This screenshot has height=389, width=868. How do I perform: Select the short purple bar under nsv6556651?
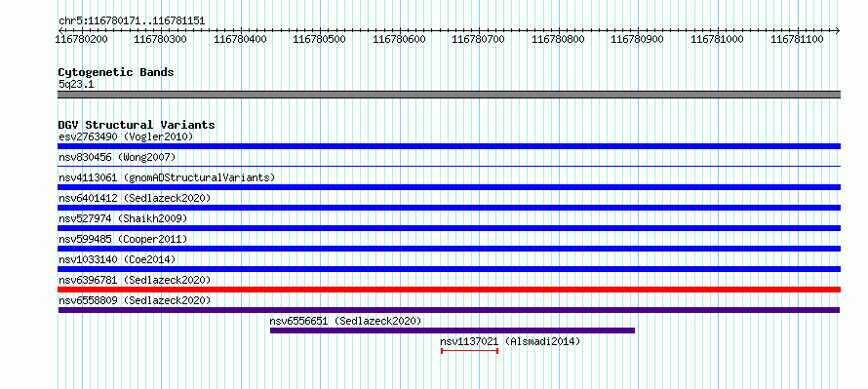click(x=453, y=331)
